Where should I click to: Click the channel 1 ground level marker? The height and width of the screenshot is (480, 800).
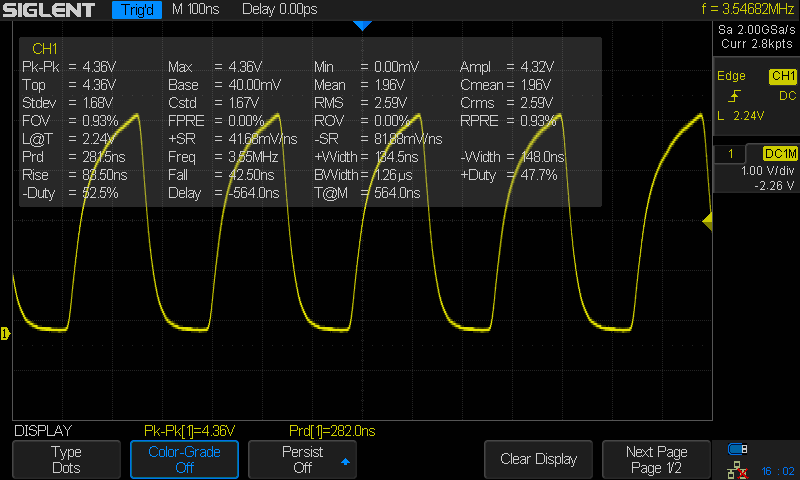[x=5, y=332]
